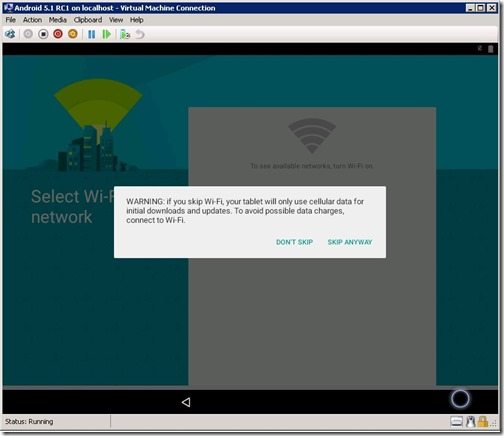
Task: Tap DON'T SKIP in the warning dialog
Action: coord(294,242)
